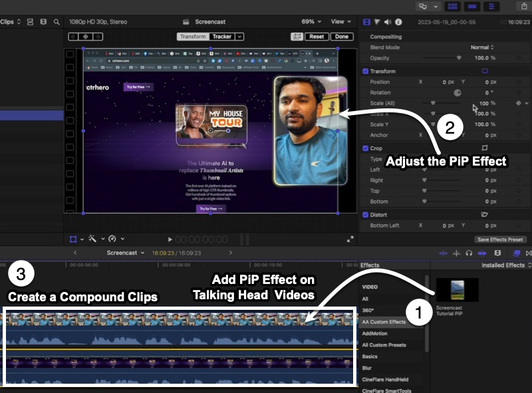Expand the transform tool options chevron
This screenshot has height=393, width=532.
click(x=82, y=239)
